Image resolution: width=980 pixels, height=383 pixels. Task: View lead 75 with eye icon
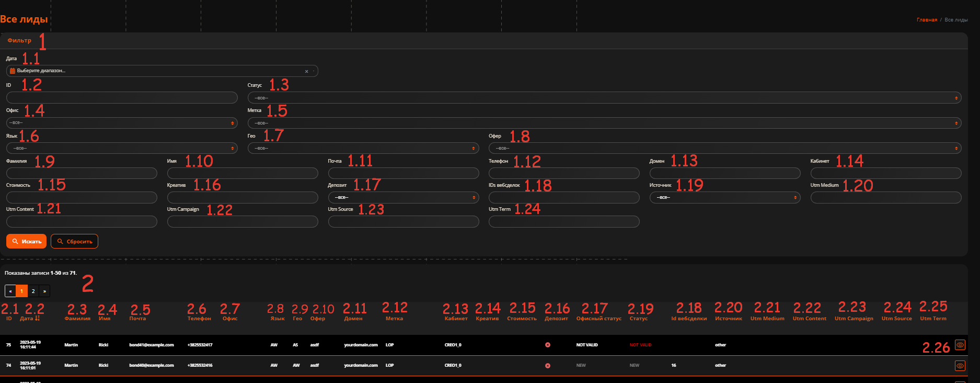click(960, 345)
